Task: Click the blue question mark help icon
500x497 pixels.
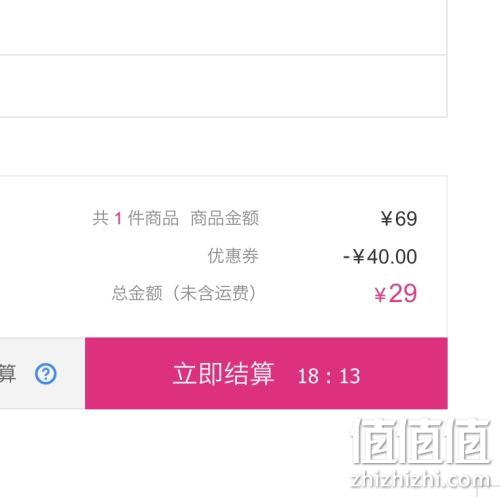Action: [x=46, y=374]
